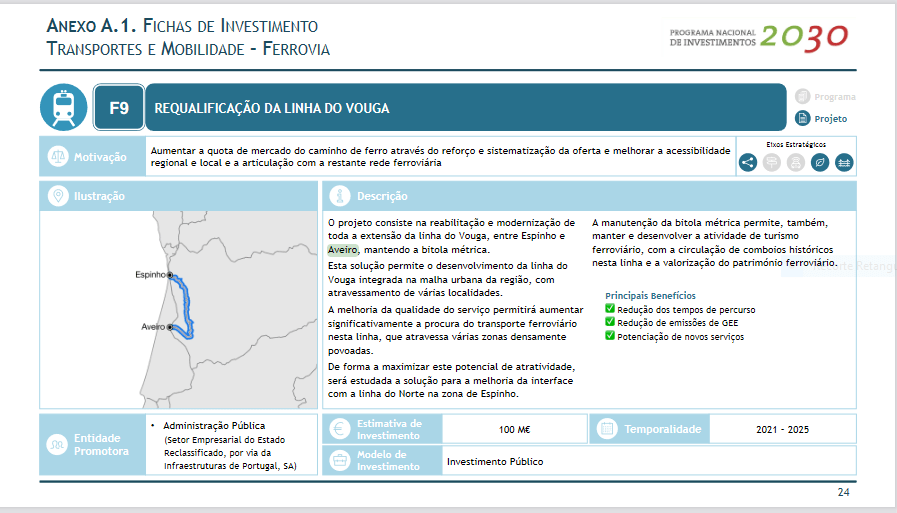The image size is (897, 513).
Task: Click the paragraph starting A manutenção da bitola métrica
Action: pos(715,242)
